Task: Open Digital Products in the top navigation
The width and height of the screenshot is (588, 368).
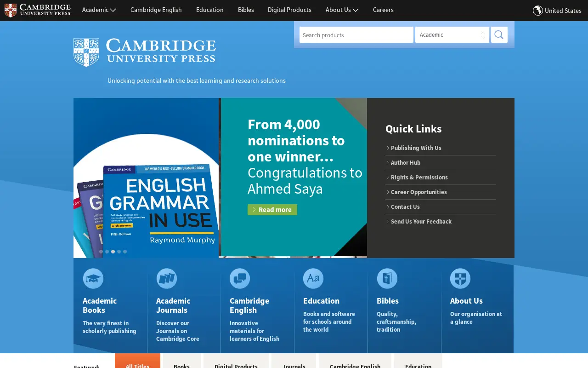Action: click(x=289, y=10)
